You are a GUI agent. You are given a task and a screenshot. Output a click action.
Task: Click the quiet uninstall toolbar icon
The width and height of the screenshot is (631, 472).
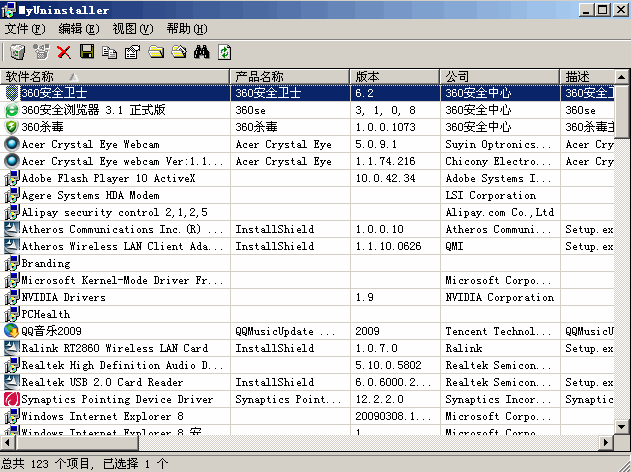(x=41, y=52)
